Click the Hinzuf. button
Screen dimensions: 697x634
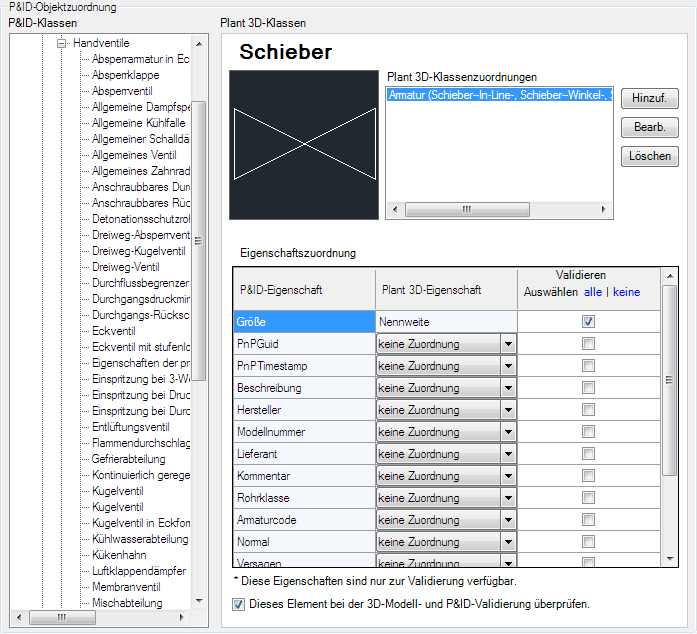click(x=649, y=98)
